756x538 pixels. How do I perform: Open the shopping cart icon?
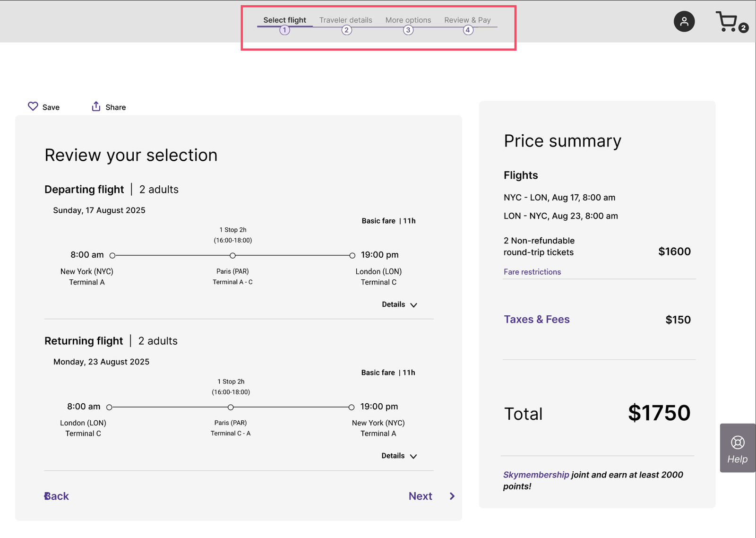727,22
